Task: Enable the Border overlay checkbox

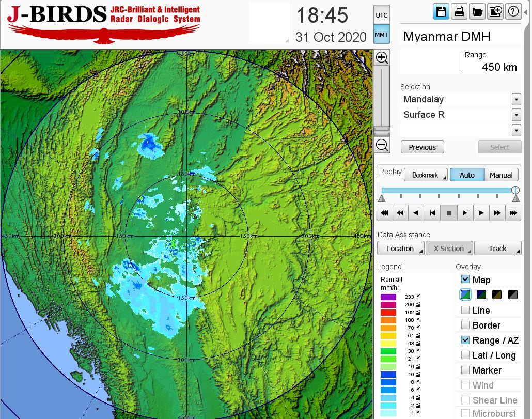Action: coord(465,325)
